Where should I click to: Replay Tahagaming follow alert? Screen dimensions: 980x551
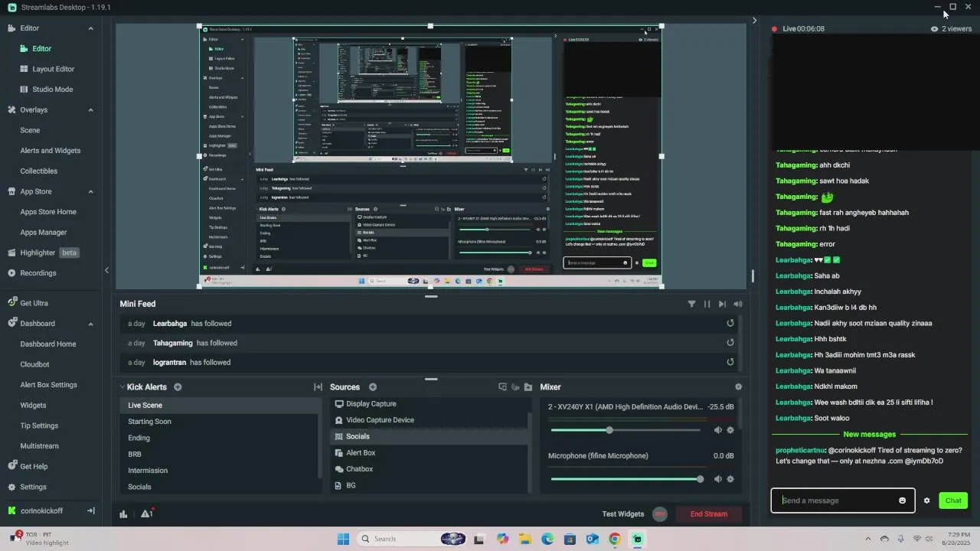coord(730,343)
